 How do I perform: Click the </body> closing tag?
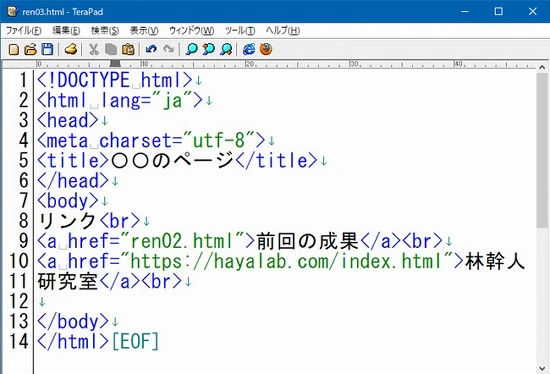[73, 322]
